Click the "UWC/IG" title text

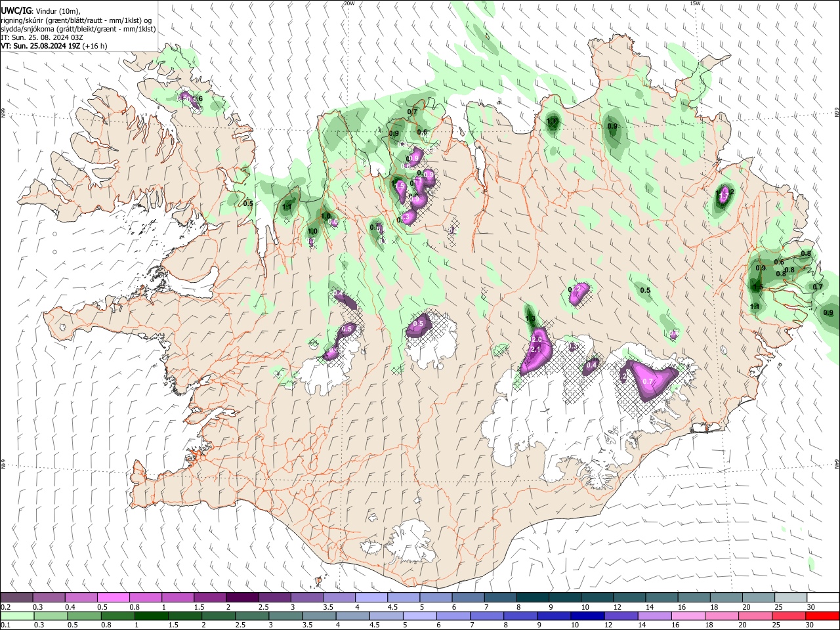pos(15,10)
